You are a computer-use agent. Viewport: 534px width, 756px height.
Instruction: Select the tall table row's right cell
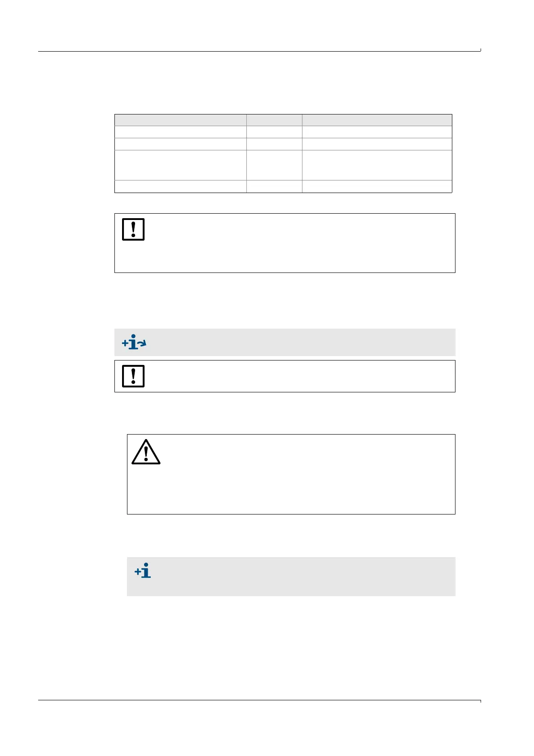377,165
